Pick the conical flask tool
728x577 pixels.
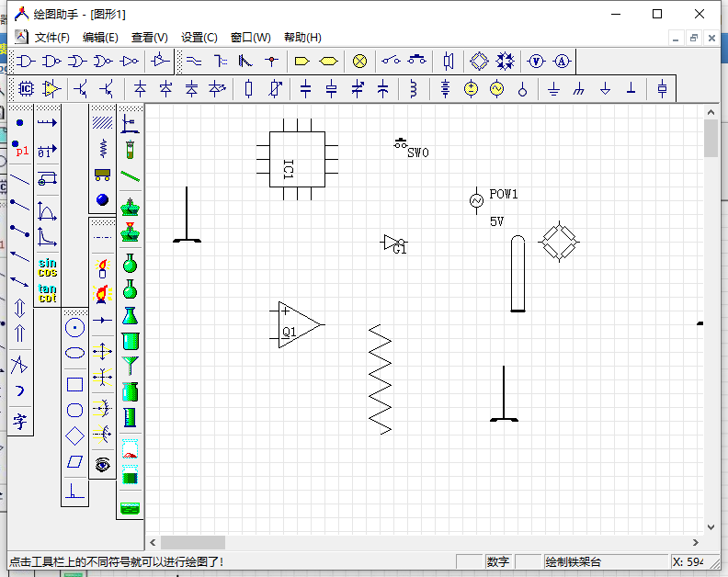[x=130, y=316]
